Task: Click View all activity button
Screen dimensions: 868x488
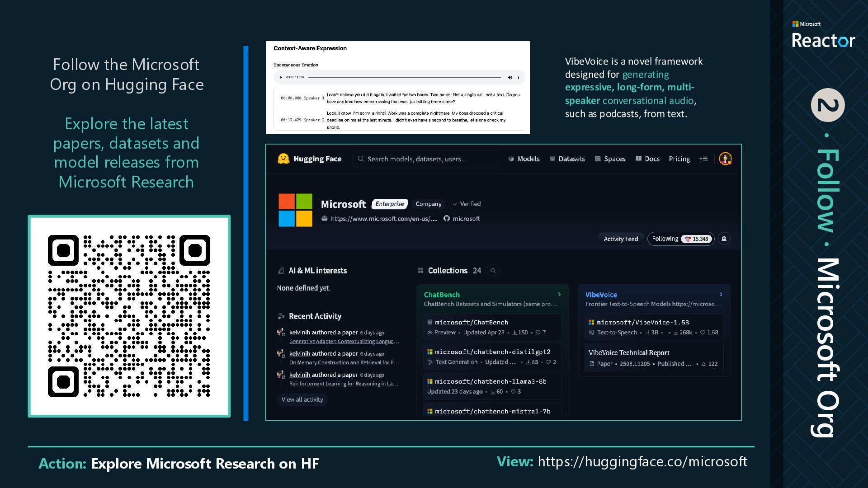Action: [x=302, y=399]
